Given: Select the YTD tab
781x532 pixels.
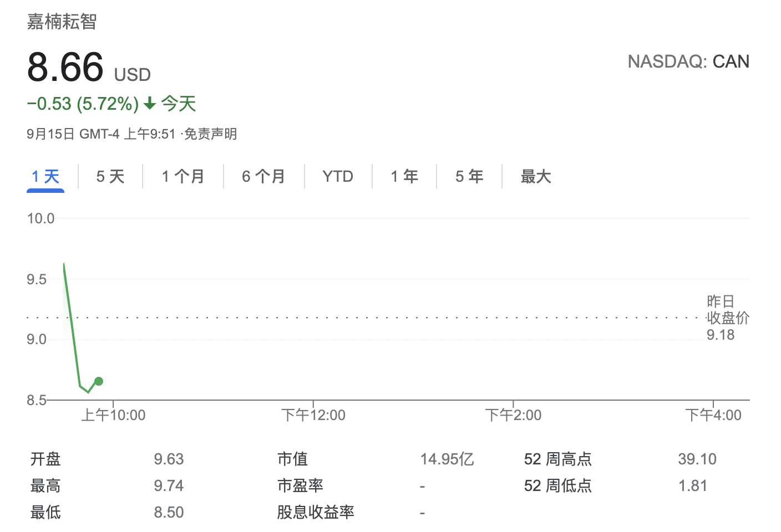Looking at the screenshot, I should coord(338,177).
